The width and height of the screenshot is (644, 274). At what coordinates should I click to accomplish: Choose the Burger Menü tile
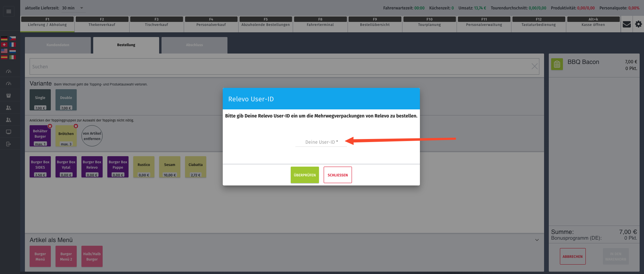pos(40,256)
